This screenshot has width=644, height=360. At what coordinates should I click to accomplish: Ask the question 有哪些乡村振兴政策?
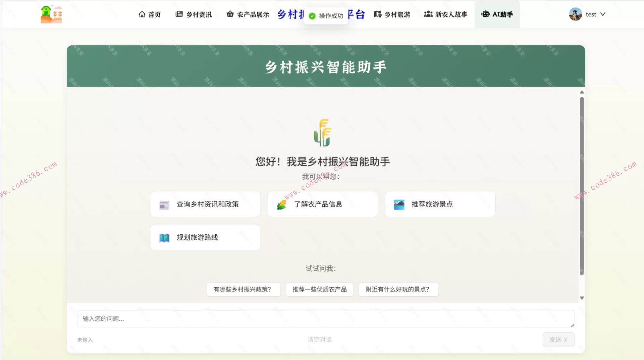244,289
